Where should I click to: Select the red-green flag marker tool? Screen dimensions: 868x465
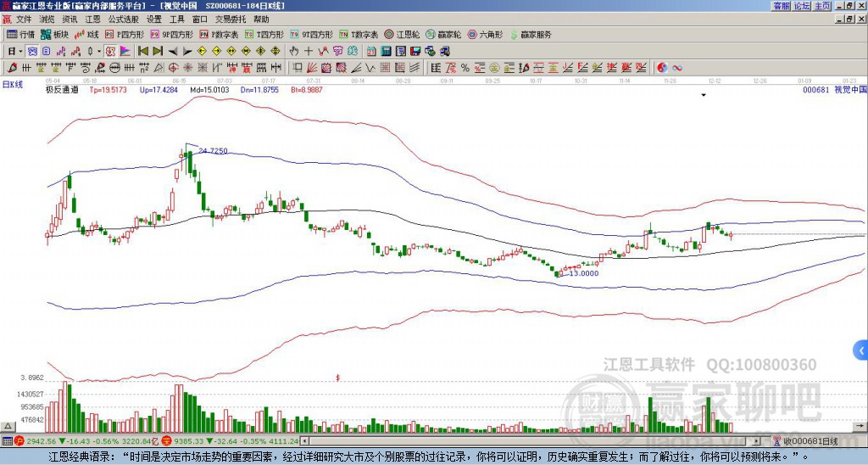pyautogui.click(x=125, y=52)
